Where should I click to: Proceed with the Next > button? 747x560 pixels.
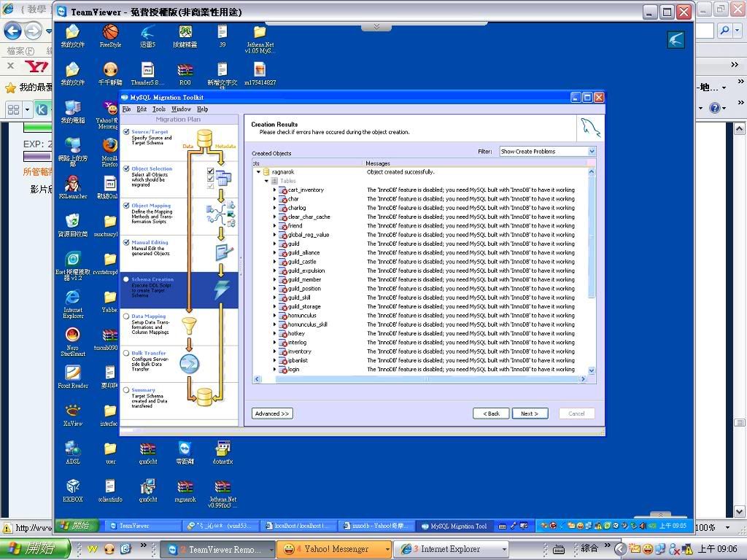pos(530,413)
